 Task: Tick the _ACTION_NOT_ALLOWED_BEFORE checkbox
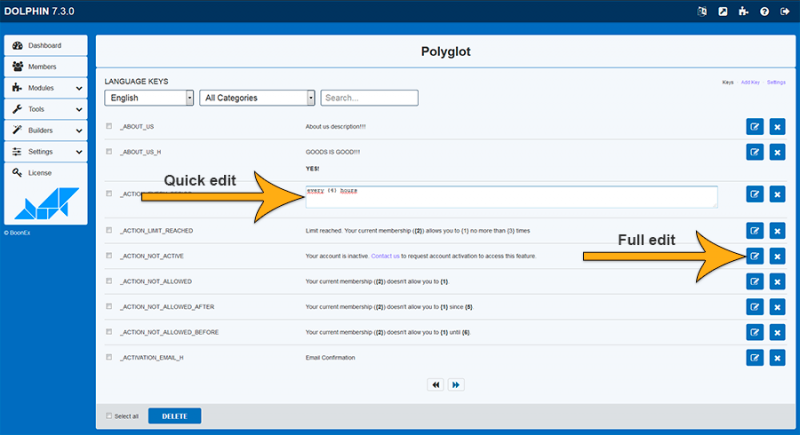click(109, 332)
